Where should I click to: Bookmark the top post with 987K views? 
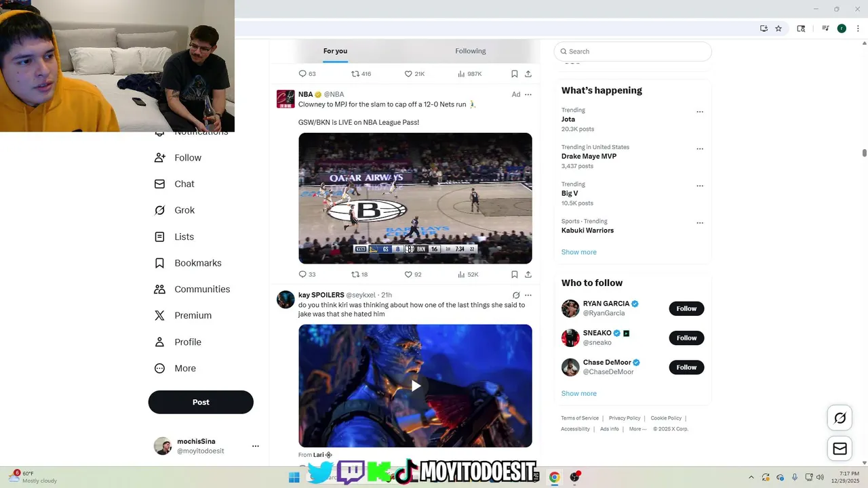coord(515,74)
